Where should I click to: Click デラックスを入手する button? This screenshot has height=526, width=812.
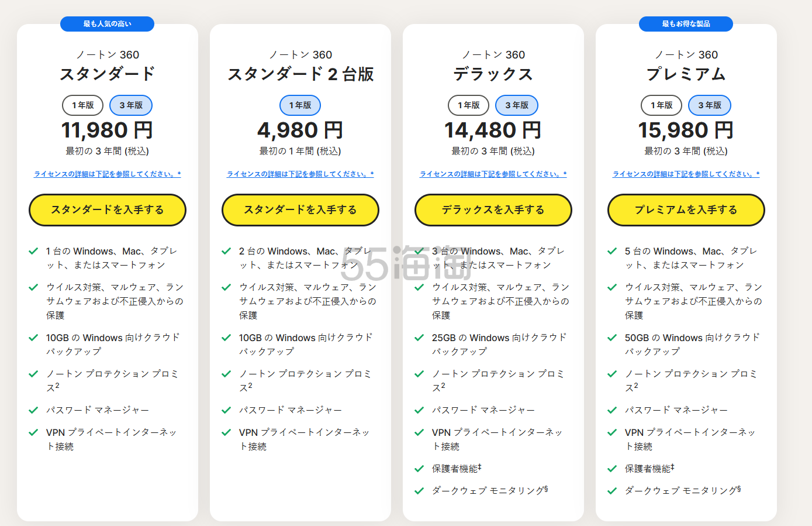493,210
